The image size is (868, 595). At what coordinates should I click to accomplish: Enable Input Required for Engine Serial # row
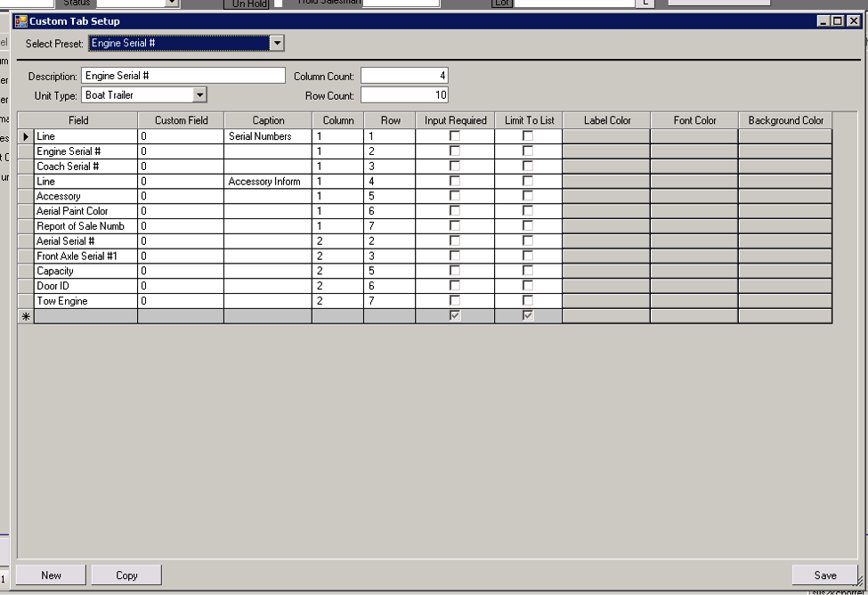(455, 151)
